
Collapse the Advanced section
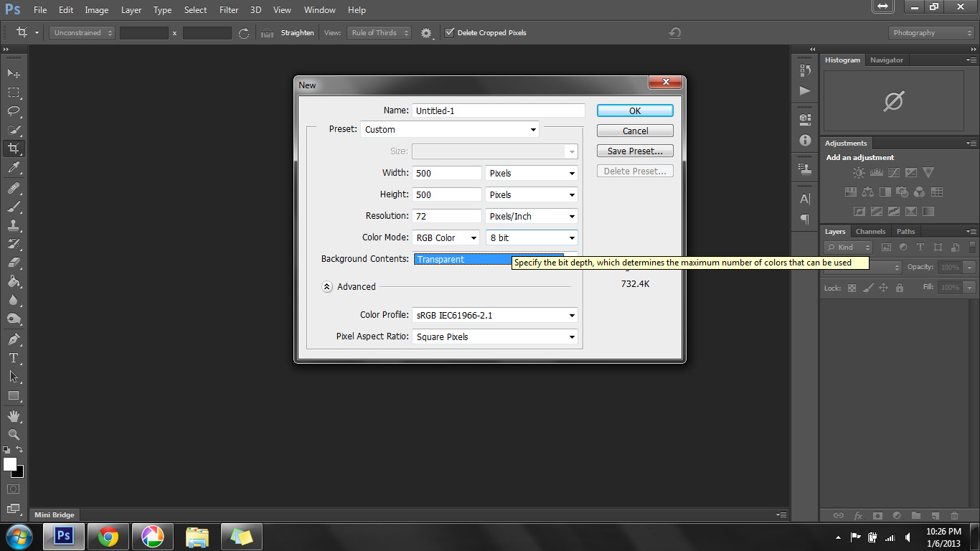327,286
